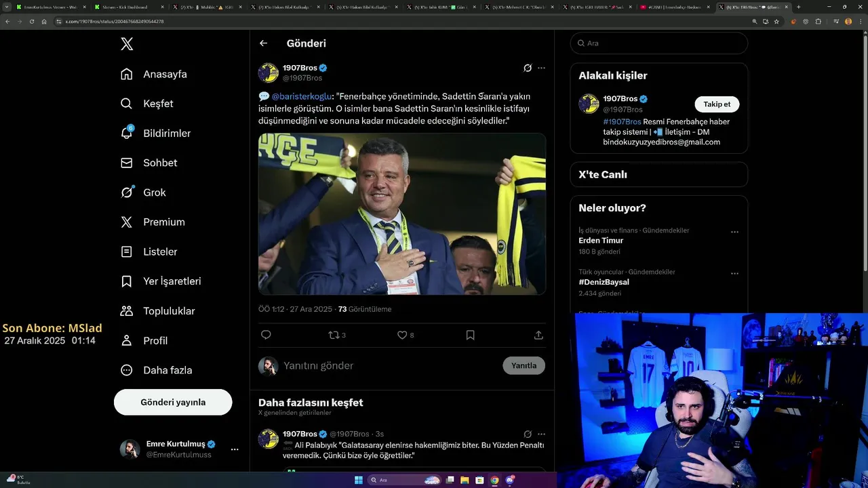Open Chrome three-dot menu
This screenshot has width=868, height=488.
(860, 22)
